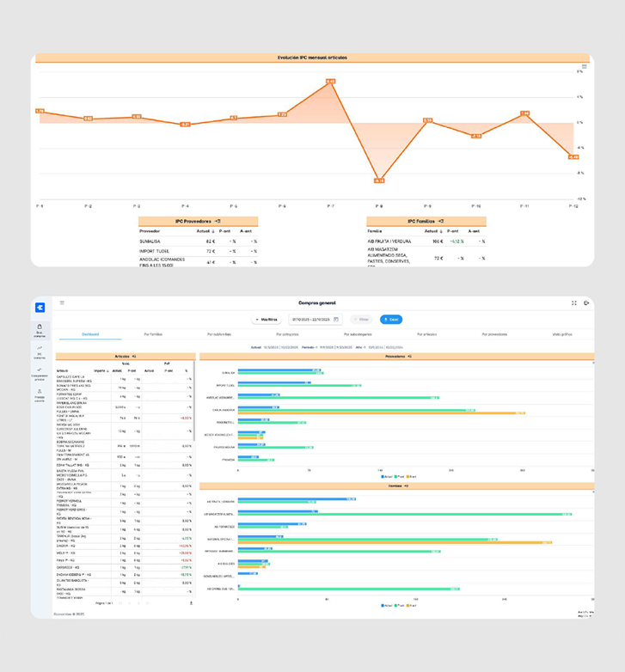Open the chart options menu icon
Screen dimensions: 625x672
tap(585, 66)
